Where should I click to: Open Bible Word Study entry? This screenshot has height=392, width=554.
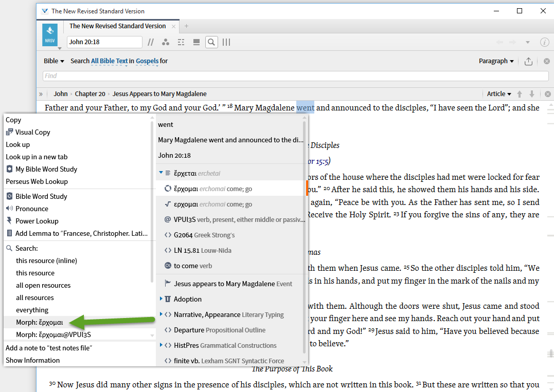(41, 197)
